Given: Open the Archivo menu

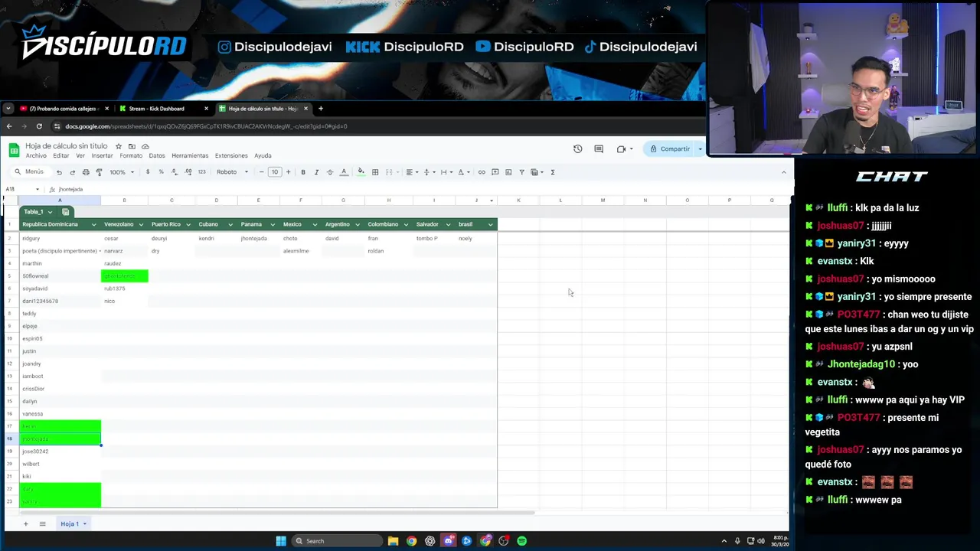Looking at the screenshot, I should click(36, 156).
